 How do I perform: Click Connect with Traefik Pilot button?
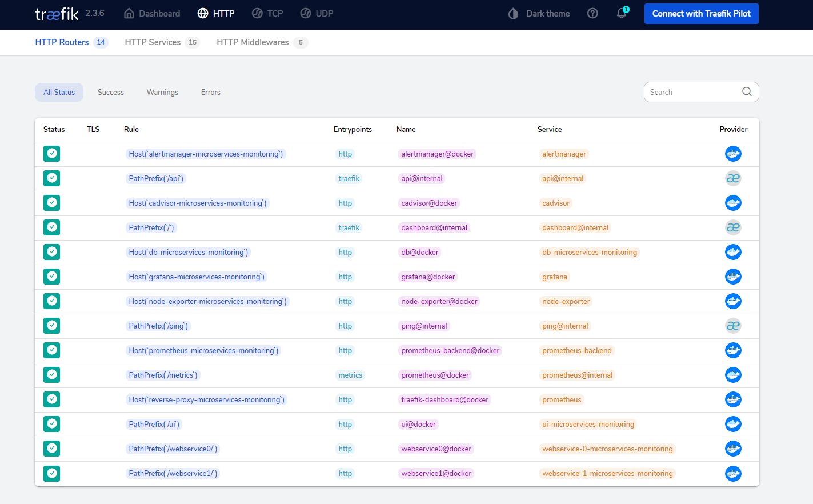[x=701, y=14]
